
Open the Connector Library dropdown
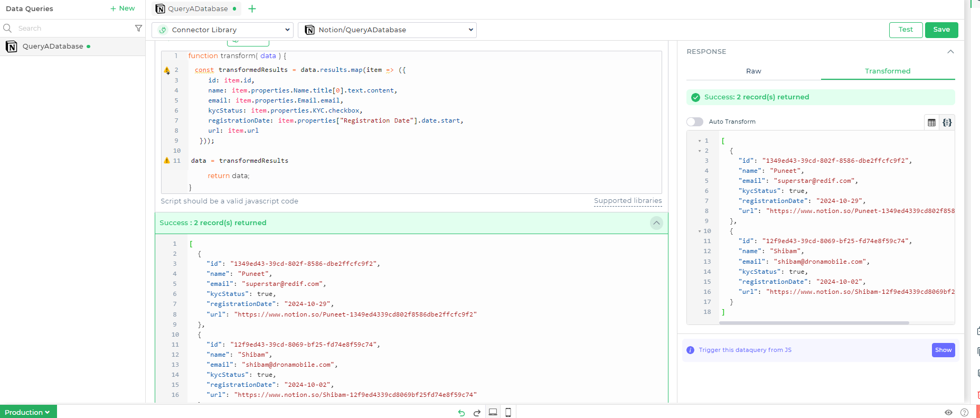click(x=222, y=30)
